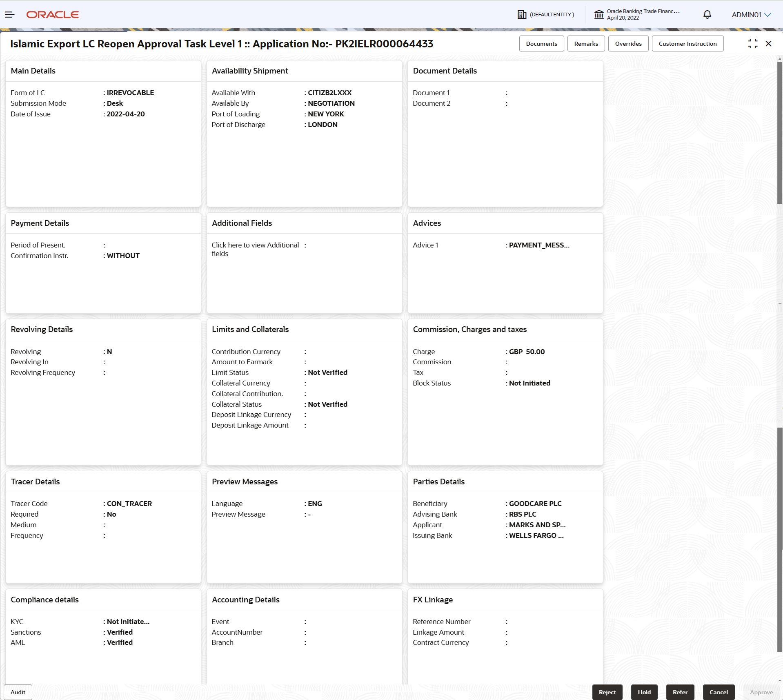View the Customer Instruction details
The image size is (783, 700).
click(687, 43)
